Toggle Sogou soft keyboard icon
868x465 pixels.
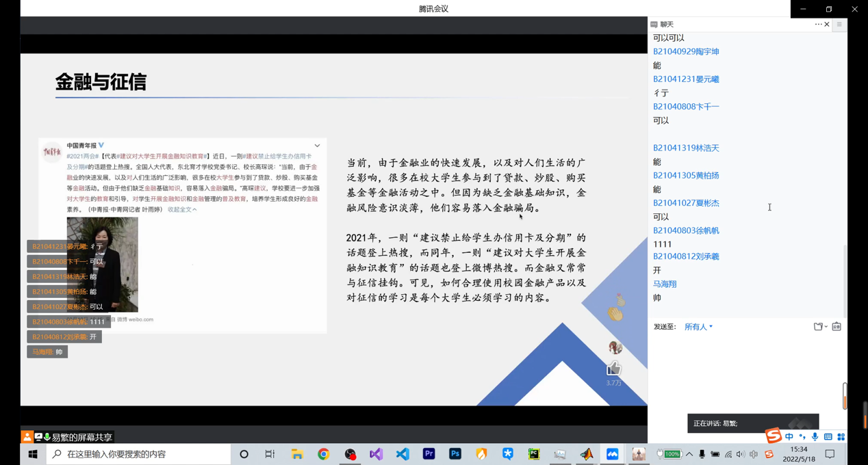coord(828,437)
